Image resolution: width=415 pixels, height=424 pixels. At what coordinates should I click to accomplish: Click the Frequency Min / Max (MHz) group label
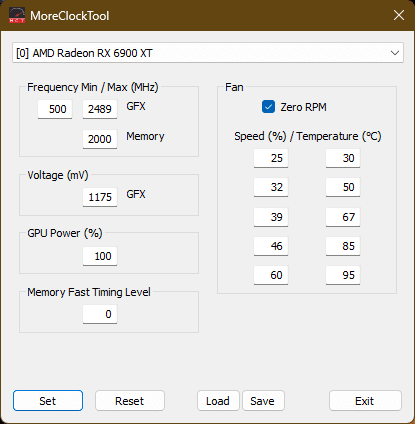click(92, 87)
